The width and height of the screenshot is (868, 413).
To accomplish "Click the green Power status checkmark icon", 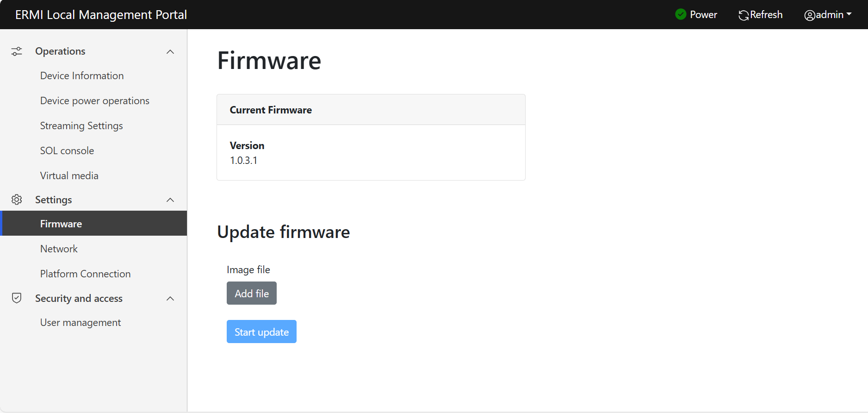I will click(681, 14).
